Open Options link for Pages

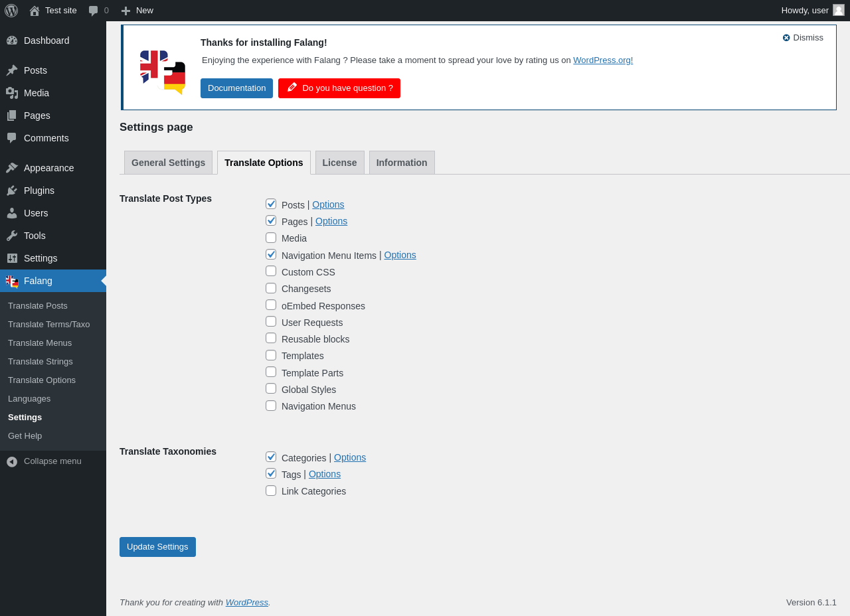[x=331, y=221]
